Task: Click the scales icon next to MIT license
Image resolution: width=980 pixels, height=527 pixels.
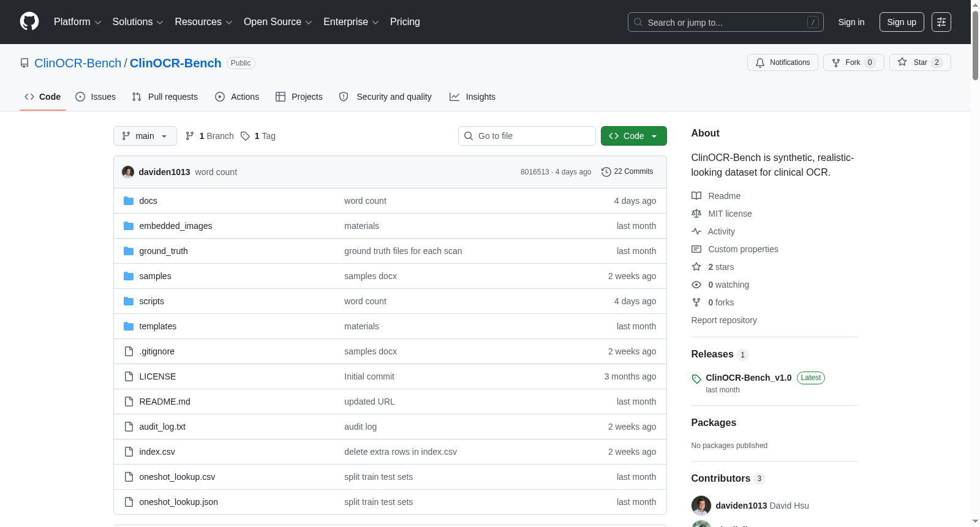Action: pyautogui.click(x=696, y=214)
